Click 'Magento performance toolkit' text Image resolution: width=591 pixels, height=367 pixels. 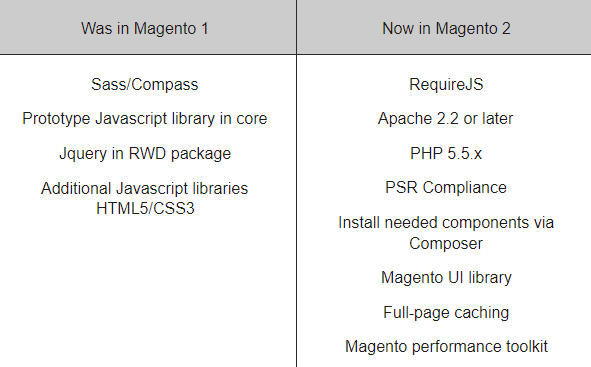click(x=446, y=347)
